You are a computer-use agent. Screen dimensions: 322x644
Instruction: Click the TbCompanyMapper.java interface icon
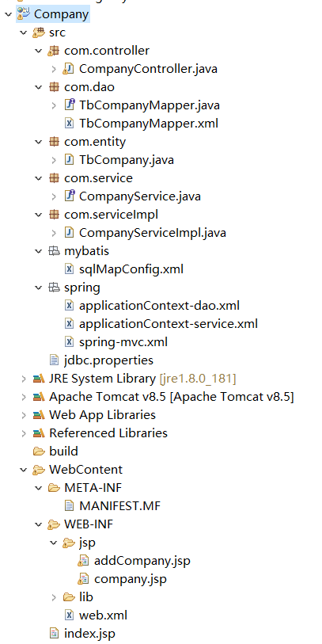coord(69,105)
